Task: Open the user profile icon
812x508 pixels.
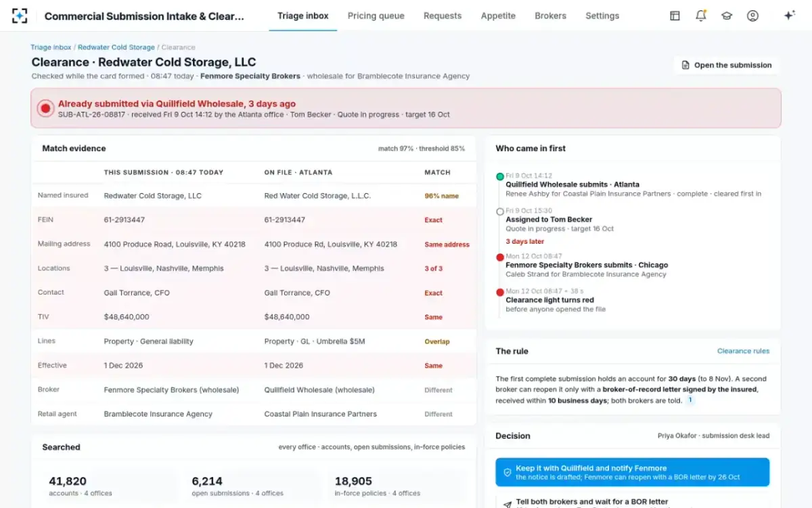Action: tap(752, 16)
